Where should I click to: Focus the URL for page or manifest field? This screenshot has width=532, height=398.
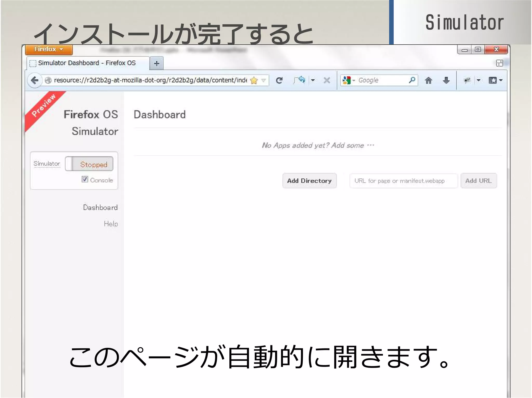coord(403,181)
